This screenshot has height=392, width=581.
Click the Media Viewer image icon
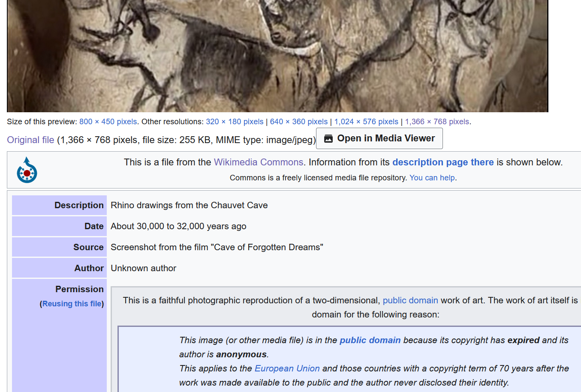point(328,138)
